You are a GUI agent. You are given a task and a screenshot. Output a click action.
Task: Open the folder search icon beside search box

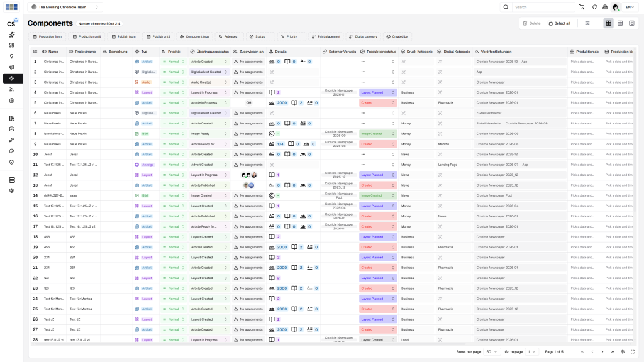tap(581, 7)
